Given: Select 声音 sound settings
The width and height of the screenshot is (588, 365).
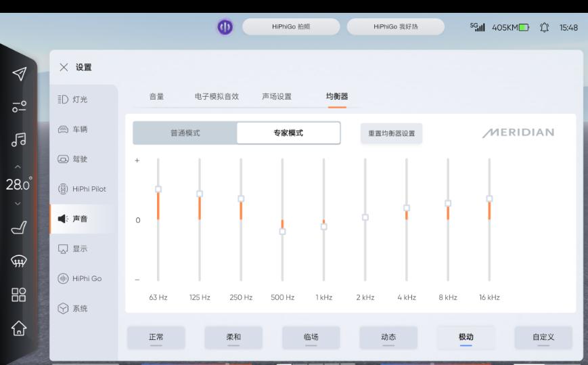Looking at the screenshot, I should [83, 219].
